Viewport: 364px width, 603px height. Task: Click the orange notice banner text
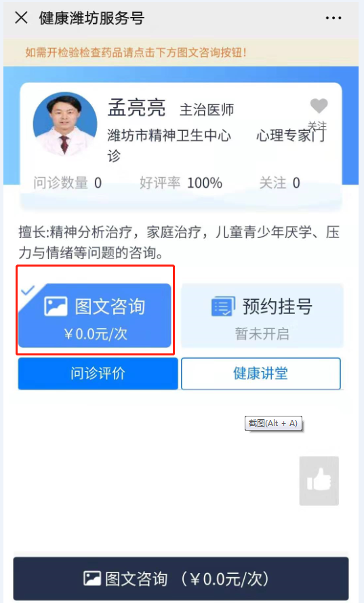click(x=136, y=52)
